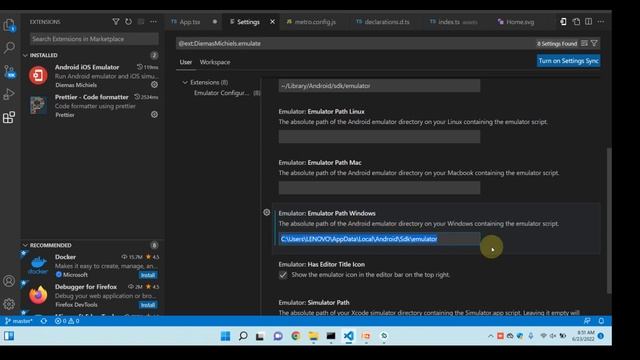
Task: Click taskbar clock and date
Action: click(x=583, y=336)
